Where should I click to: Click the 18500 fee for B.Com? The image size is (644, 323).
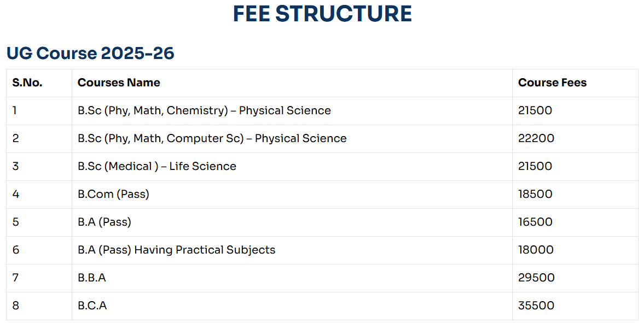point(535,195)
